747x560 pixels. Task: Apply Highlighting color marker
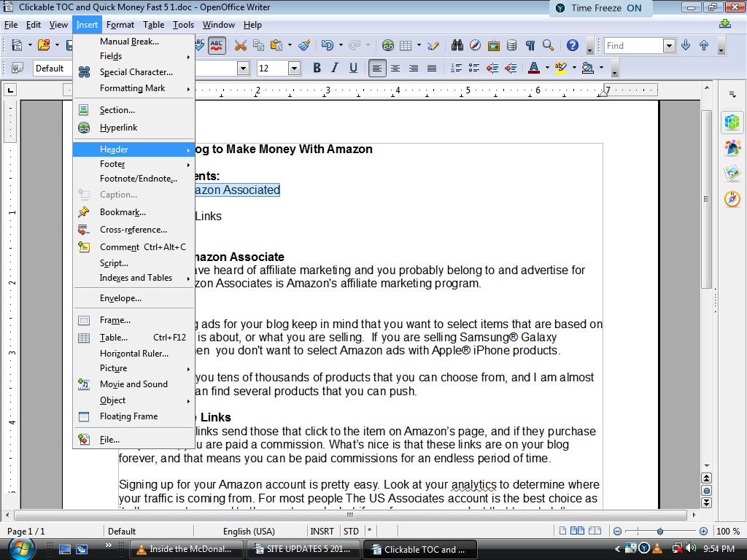[x=561, y=68]
